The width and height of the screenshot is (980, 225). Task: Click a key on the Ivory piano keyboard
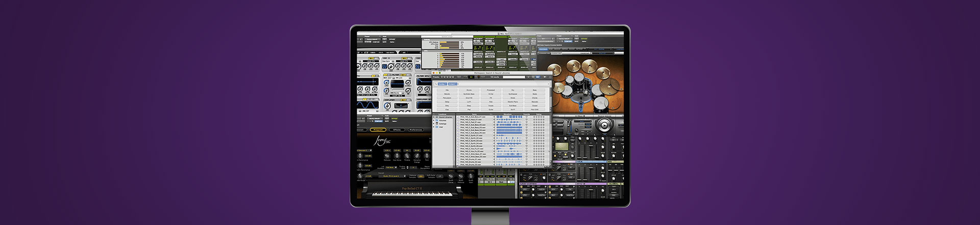pos(412,194)
